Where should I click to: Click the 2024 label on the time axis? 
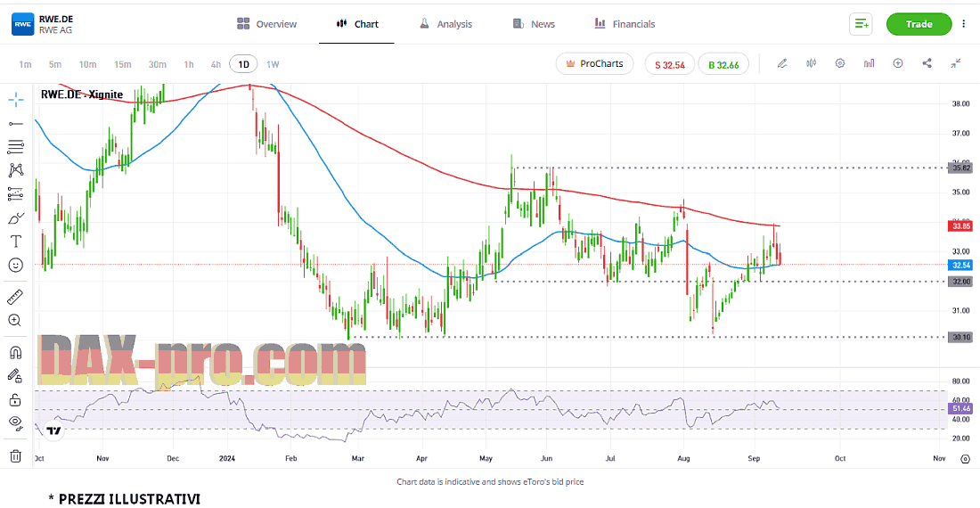coord(227,458)
